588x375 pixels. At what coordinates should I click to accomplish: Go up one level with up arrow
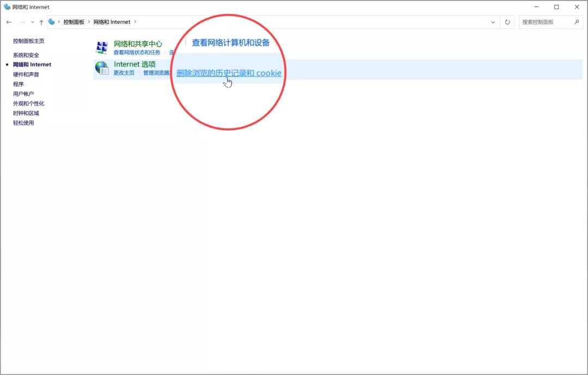coord(41,22)
